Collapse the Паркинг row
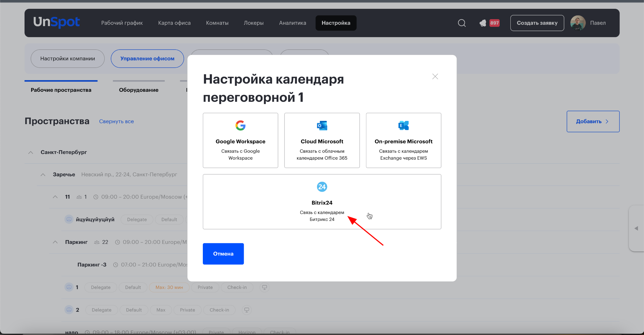 [x=55, y=242]
